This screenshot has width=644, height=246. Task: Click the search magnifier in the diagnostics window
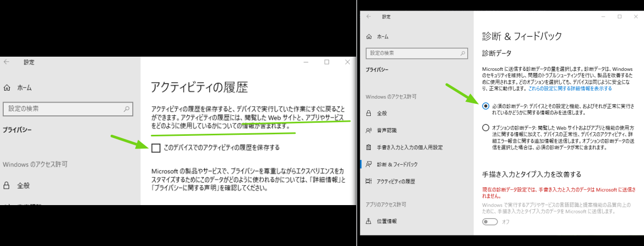462,53
